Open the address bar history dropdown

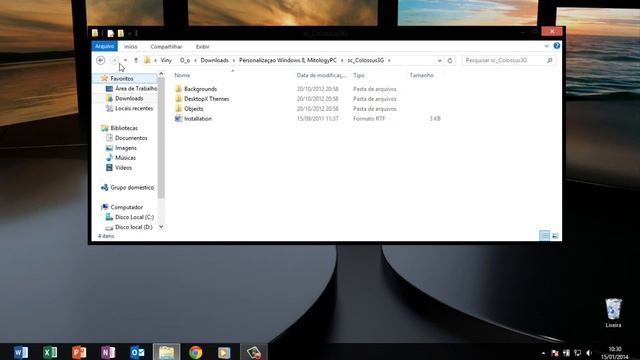(440, 60)
